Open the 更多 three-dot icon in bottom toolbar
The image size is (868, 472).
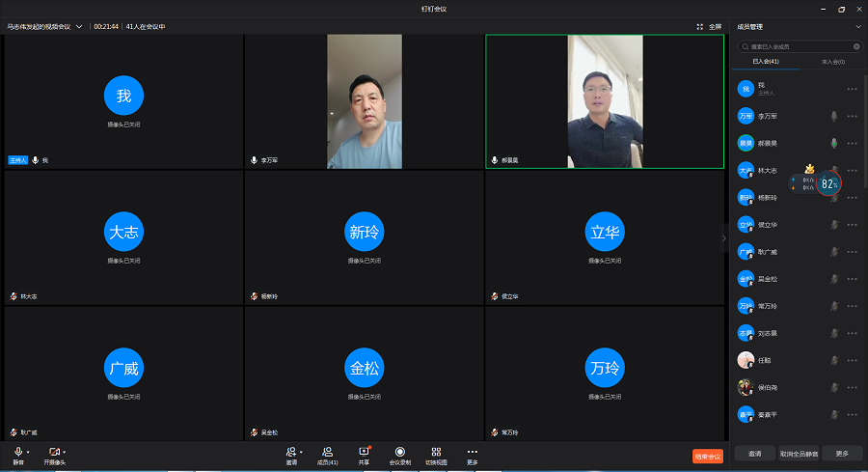[x=472, y=452]
